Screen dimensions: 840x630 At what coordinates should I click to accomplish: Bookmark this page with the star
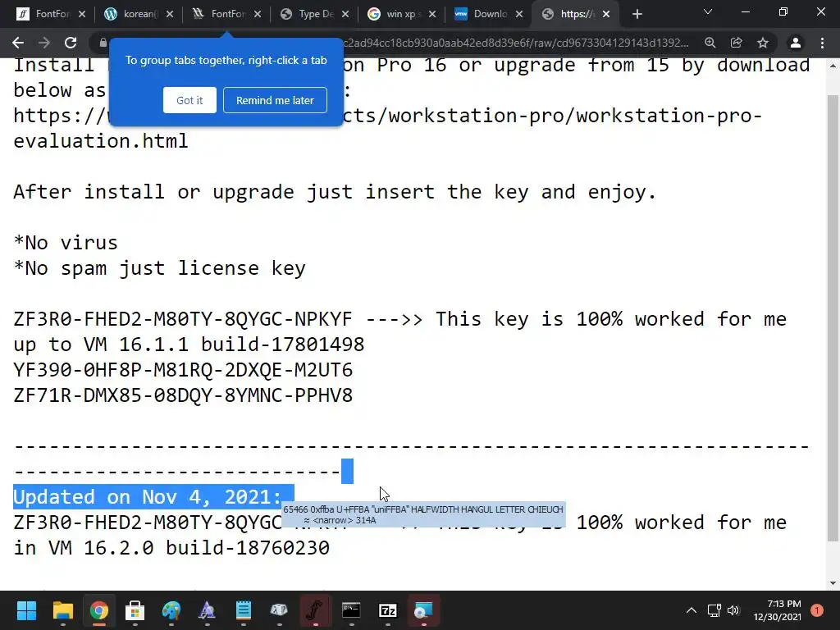(x=763, y=43)
